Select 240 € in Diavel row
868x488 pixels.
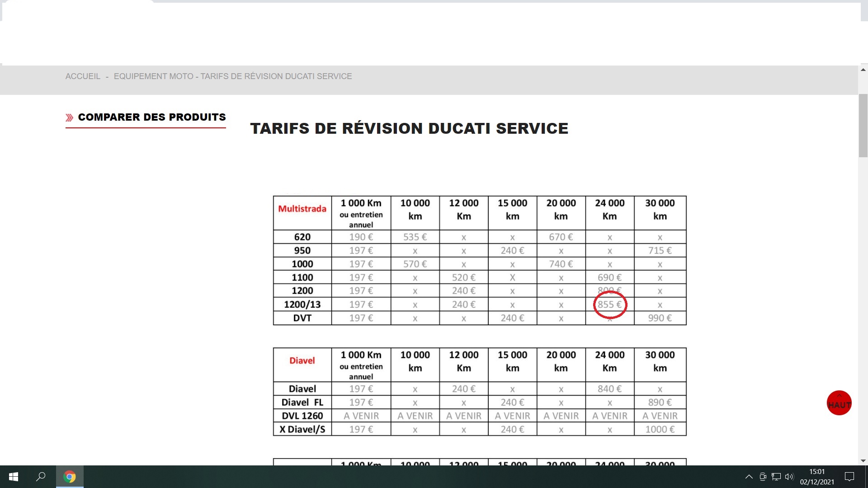pyautogui.click(x=464, y=389)
